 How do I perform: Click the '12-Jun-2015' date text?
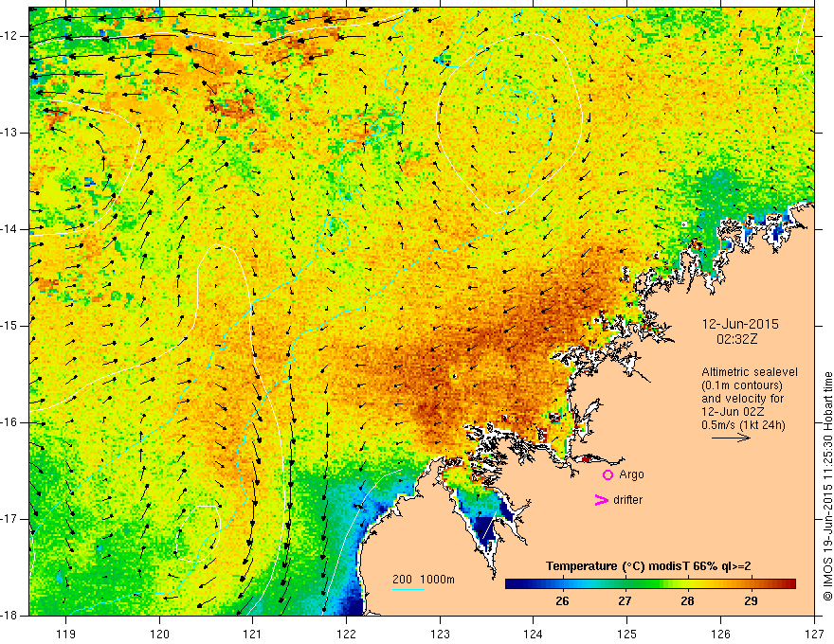click(740, 324)
